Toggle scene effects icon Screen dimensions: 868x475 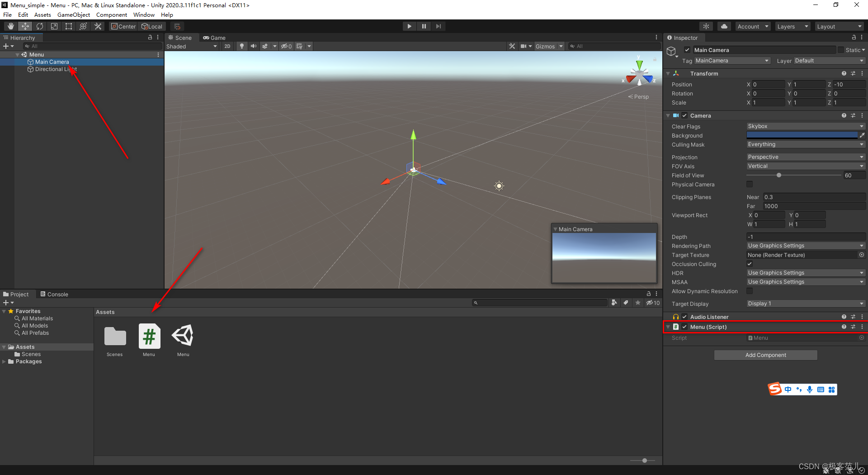coord(265,46)
